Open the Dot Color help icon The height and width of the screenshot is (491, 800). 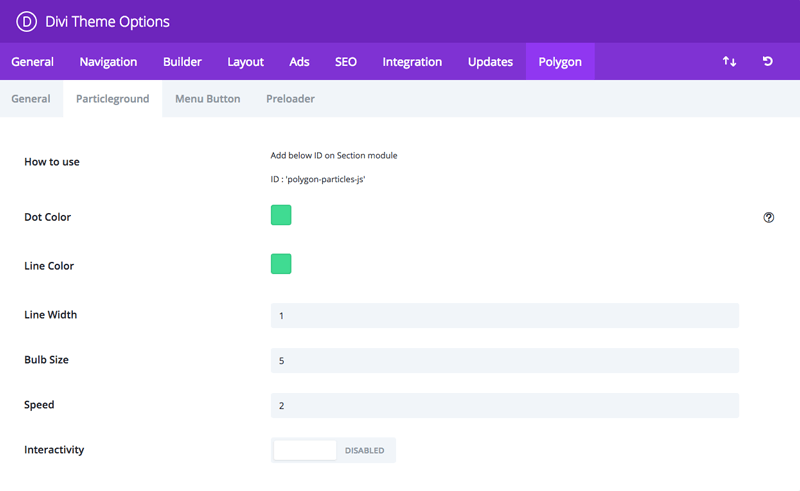768,217
